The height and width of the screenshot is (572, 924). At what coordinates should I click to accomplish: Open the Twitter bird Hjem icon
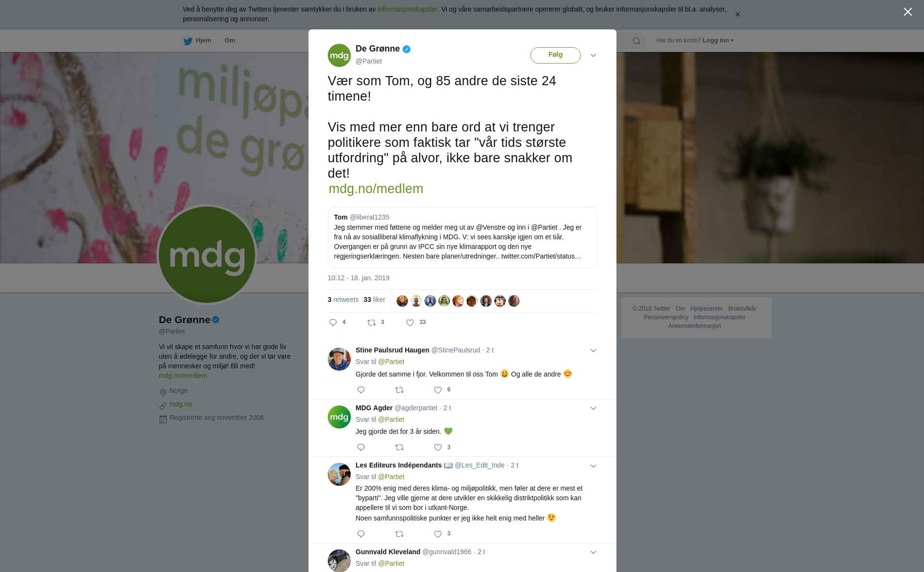pos(188,41)
